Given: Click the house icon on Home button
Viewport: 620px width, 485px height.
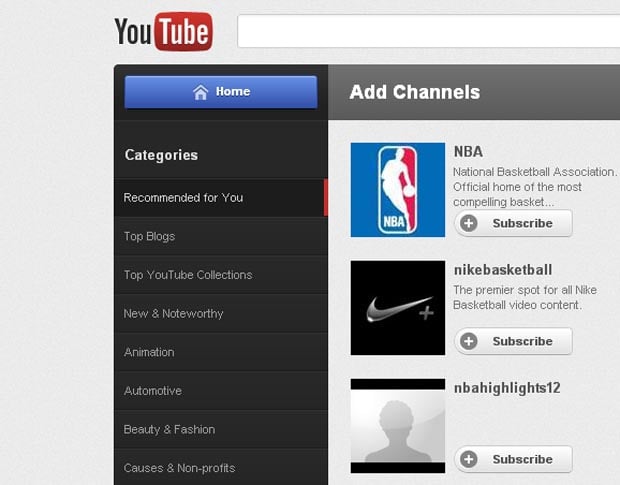Looking at the screenshot, I should (200, 92).
